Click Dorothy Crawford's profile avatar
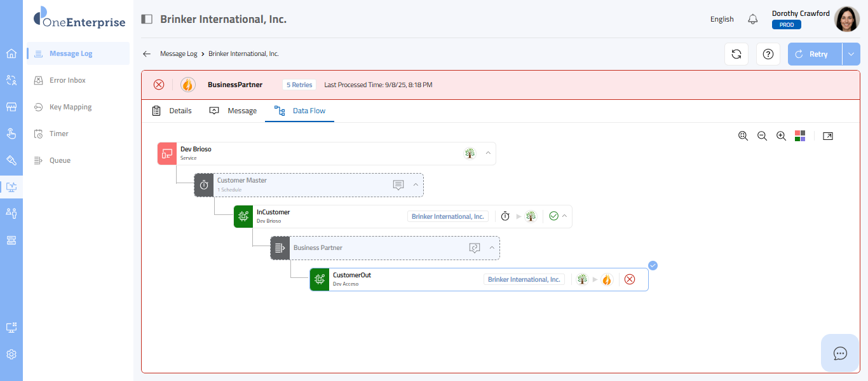Viewport: 868px width, 381px height. [846, 19]
